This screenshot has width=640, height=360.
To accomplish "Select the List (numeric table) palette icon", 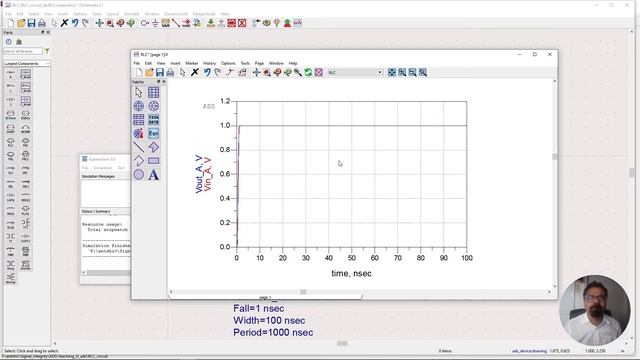I will (153, 120).
